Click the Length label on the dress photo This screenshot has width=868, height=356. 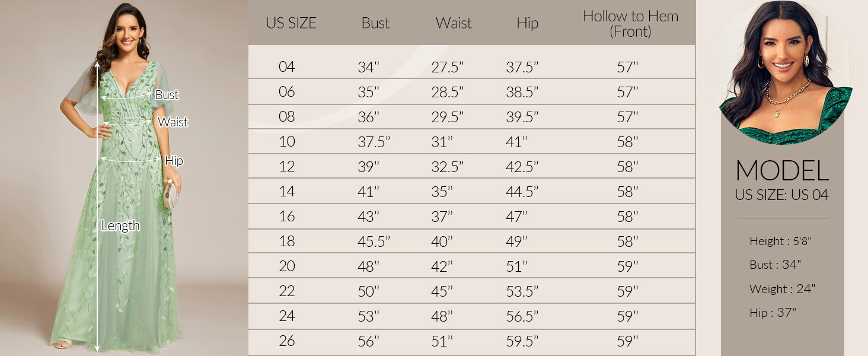pyautogui.click(x=120, y=225)
